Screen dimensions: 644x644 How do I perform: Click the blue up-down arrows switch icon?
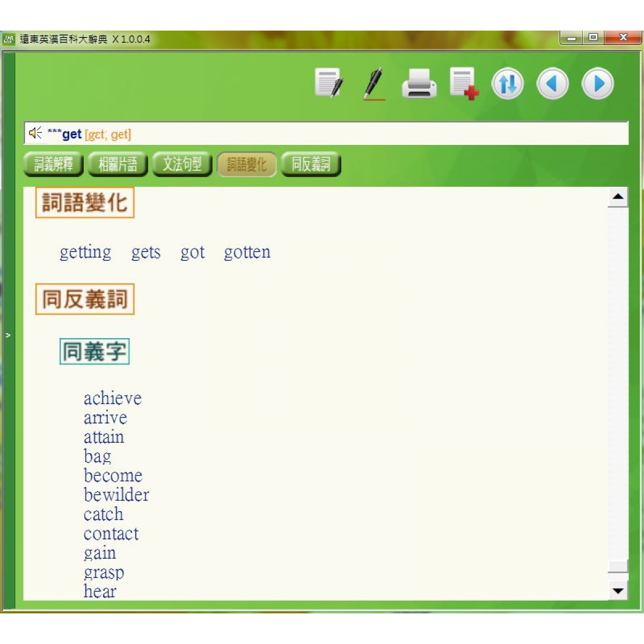[x=508, y=84]
